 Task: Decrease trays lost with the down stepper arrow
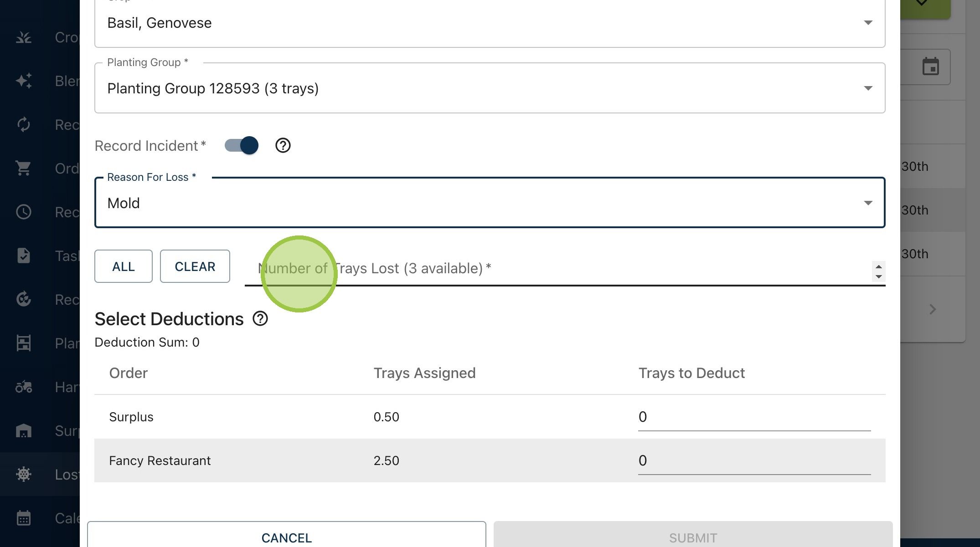(x=878, y=276)
